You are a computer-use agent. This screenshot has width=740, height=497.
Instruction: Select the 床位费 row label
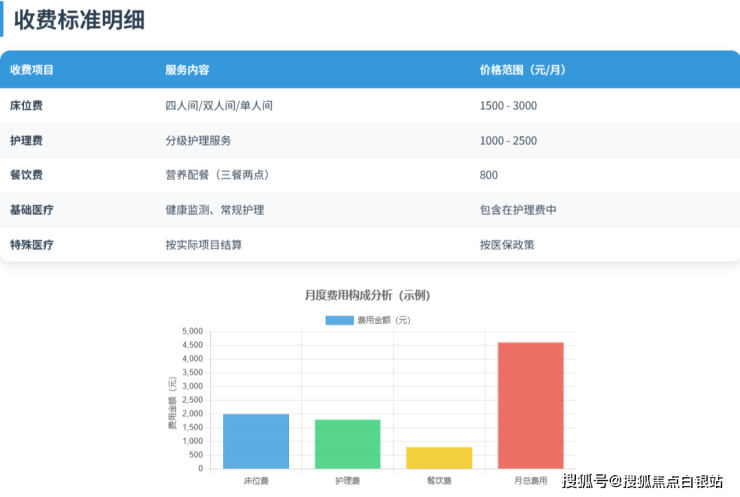[x=26, y=105]
